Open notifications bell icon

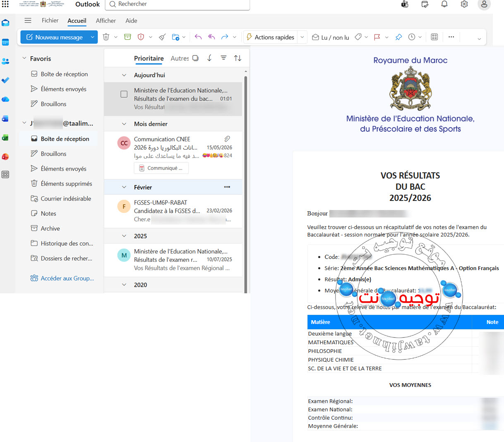click(444, 4)
